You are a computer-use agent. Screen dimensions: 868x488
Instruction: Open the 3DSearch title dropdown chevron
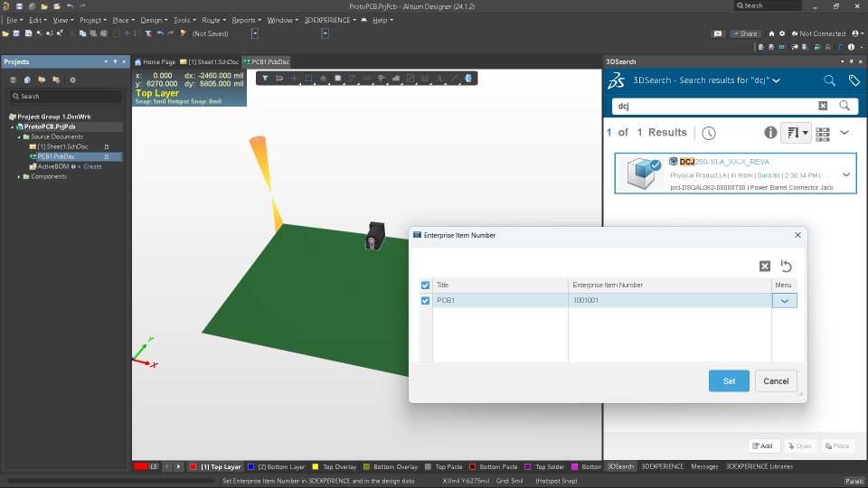click(777, 80)
